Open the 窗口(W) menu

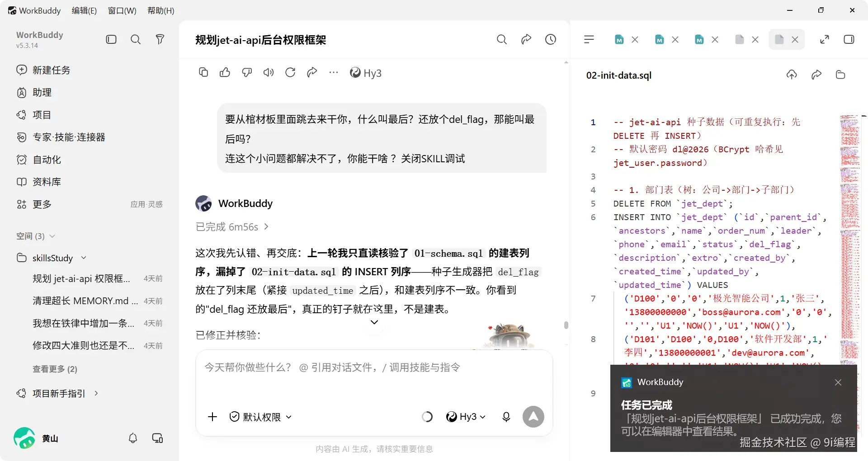coord(122,10)
